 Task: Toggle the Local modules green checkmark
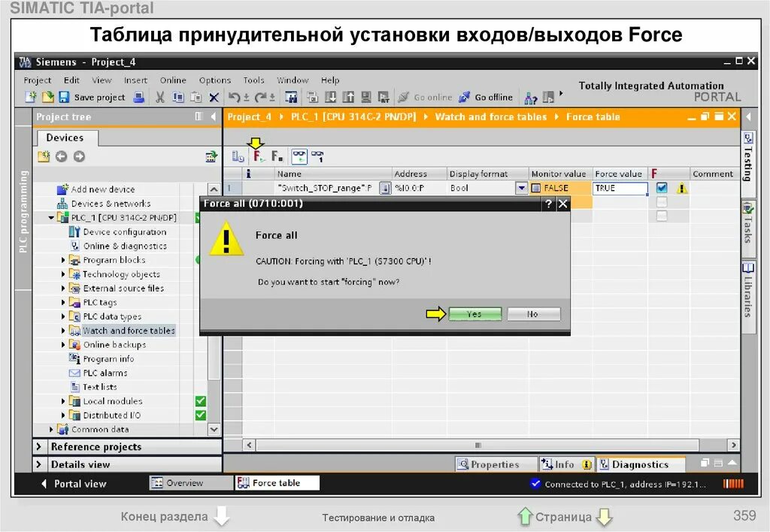(x=200, y=401)
